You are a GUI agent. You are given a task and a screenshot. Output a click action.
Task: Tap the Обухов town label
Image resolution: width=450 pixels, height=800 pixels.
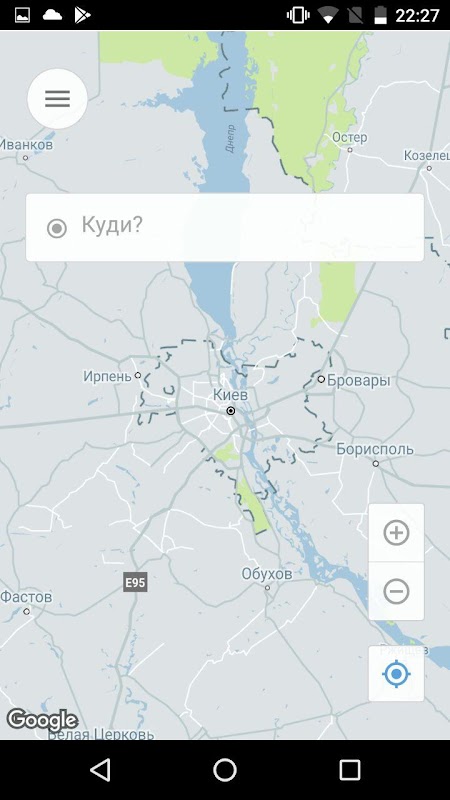pyautogui.click(x=267, y=574)
